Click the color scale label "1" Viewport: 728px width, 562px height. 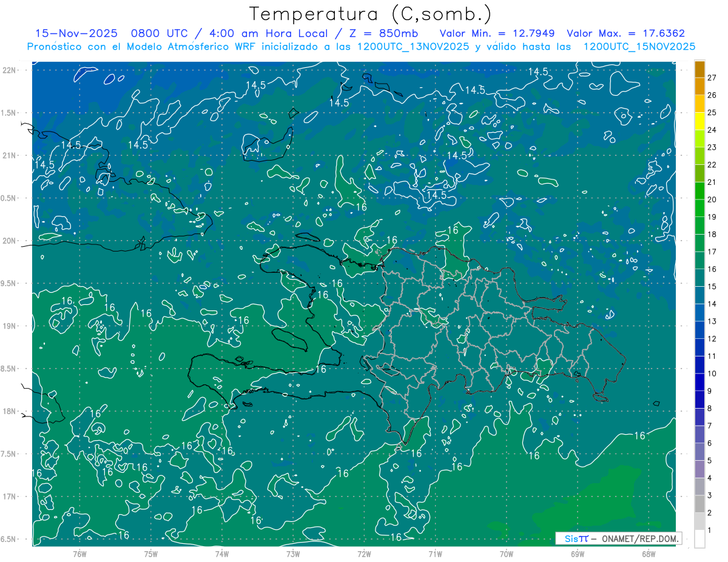[x=710, y=530]
